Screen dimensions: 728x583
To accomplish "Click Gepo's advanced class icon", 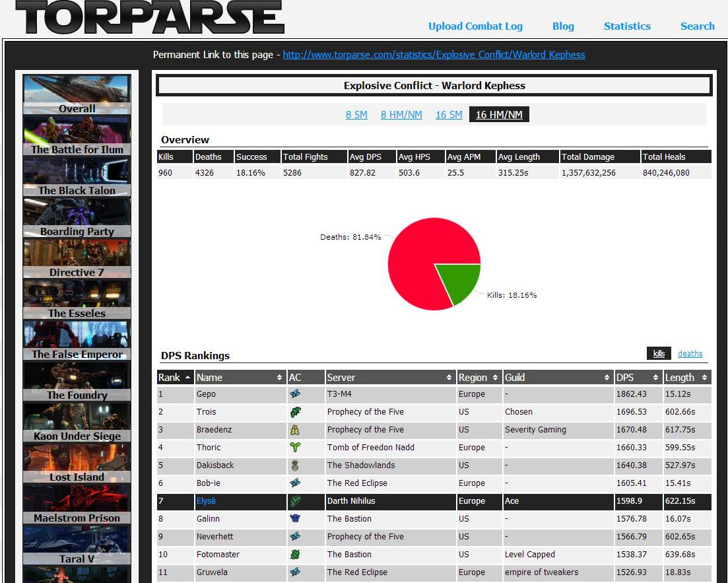I will click(294, 394).
